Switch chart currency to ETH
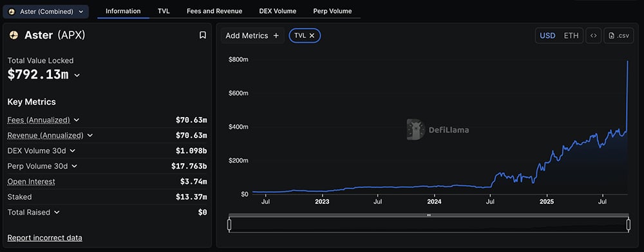This screenshot has width=644, height=252. 571,35
